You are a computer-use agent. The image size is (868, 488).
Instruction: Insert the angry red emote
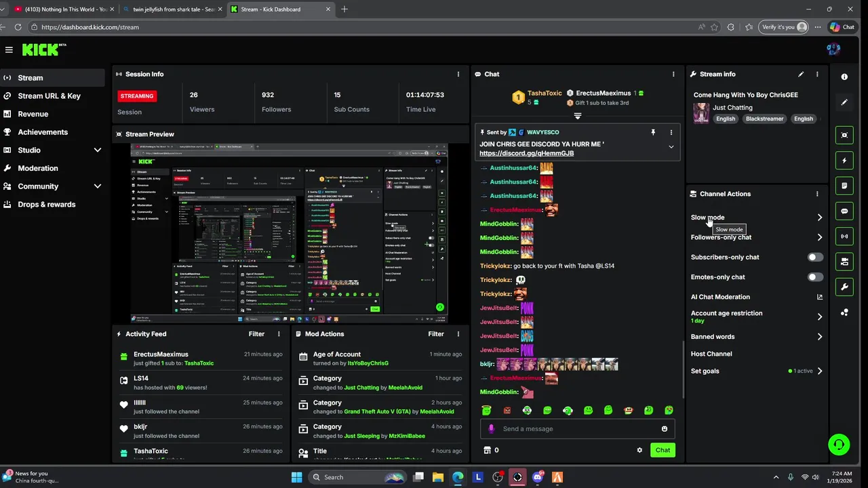coord(507,411)
